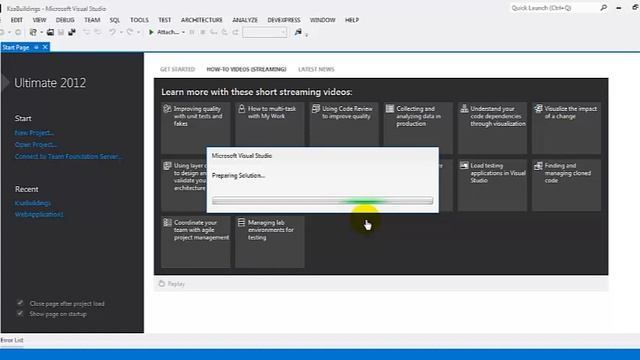Viewport: 640px width, 360px height.
Task: Click icon of 'Understand your code dependencies' tile
Action: (x=464, y=109)
